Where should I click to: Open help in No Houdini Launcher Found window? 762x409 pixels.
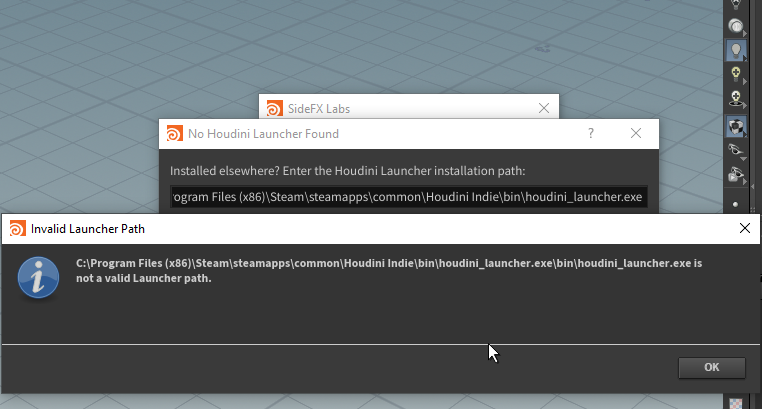(590, 133)
